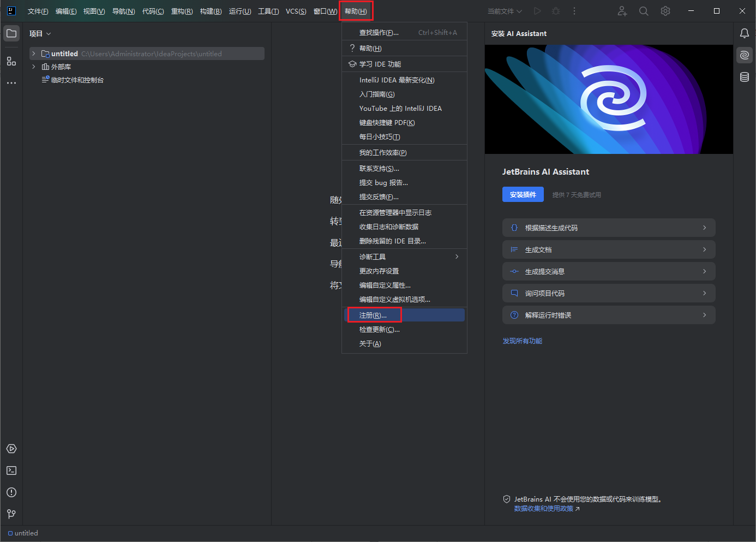
Task: Open the discover all features link
Action: point(522,341)
